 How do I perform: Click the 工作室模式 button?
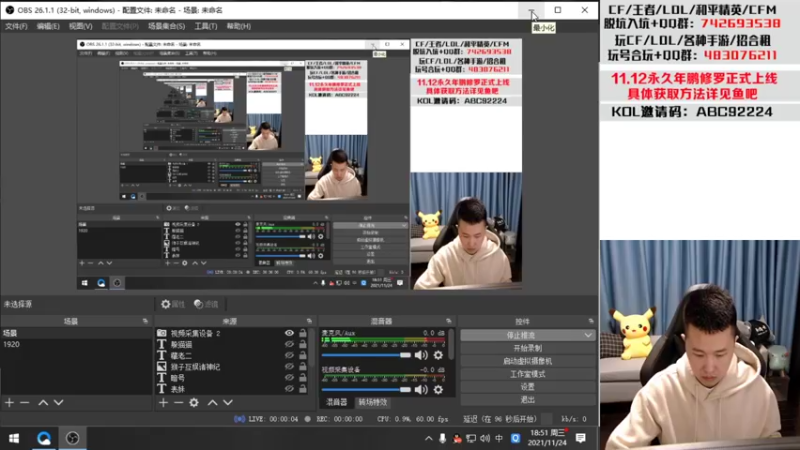(x=528, y=374)
